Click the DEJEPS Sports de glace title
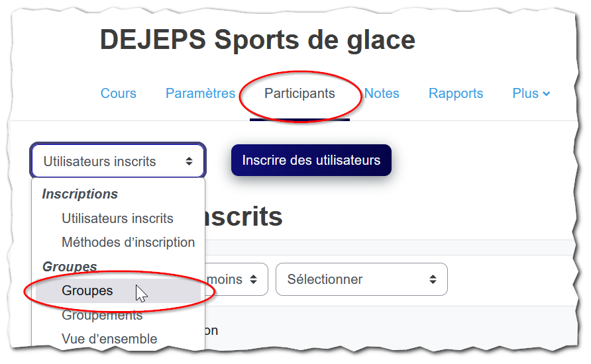 click(x=258, y=40)
